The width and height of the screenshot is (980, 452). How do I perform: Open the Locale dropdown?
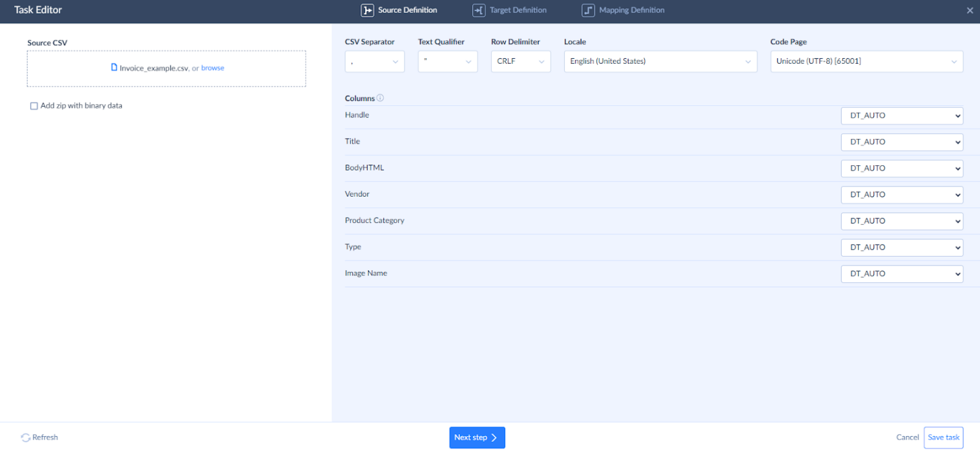pos(660,61)
